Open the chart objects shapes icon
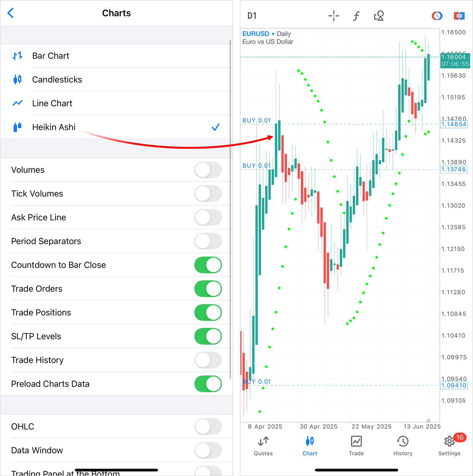473x476 pixels. 379,16
